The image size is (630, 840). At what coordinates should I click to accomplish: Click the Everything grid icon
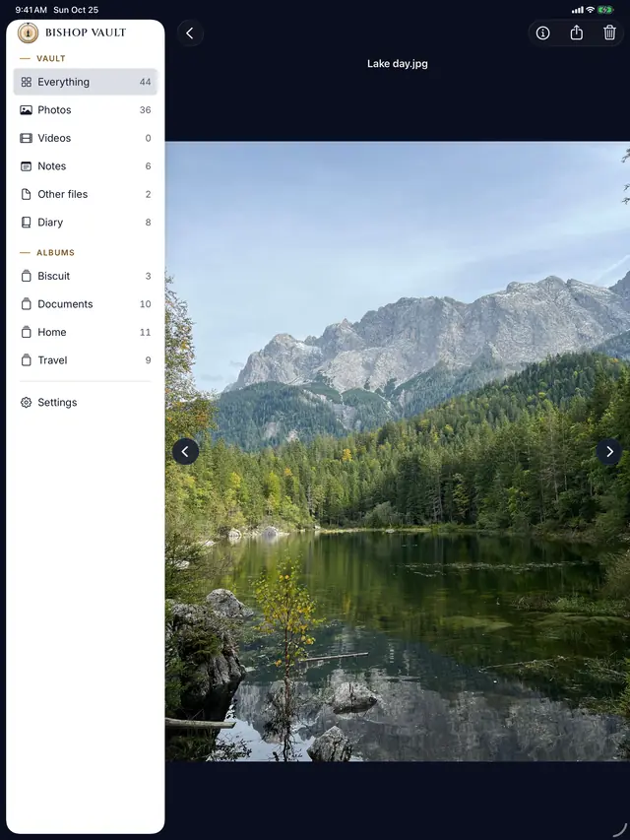pos(26,82)
